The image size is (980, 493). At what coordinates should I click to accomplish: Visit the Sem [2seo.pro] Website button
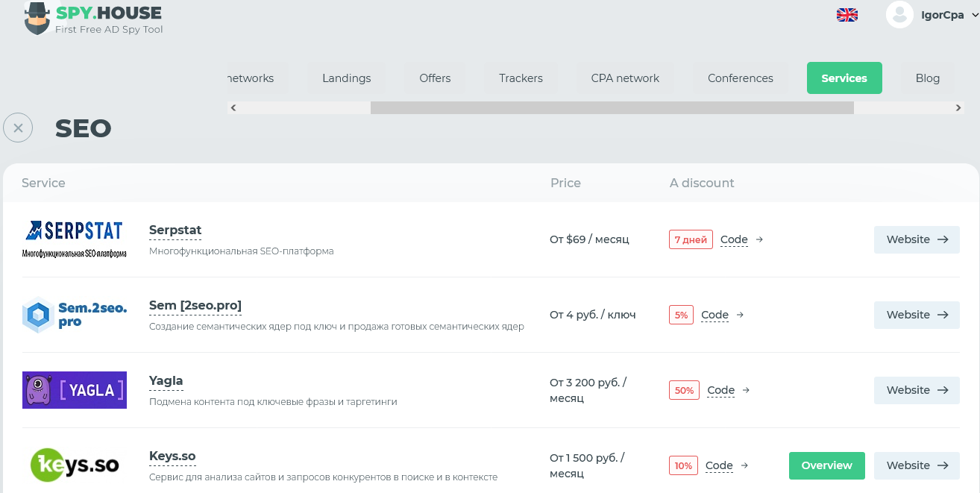tap(917, 315)
